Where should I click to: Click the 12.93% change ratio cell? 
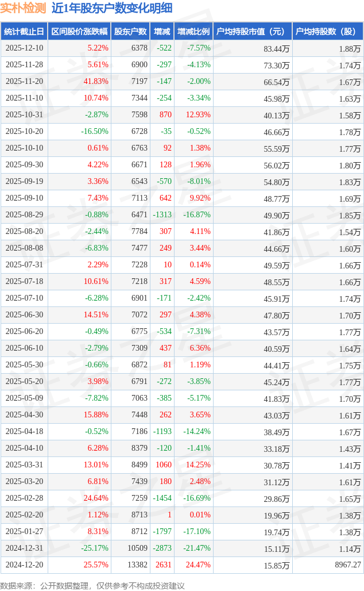pyautogui.click(x=198, y=115)
